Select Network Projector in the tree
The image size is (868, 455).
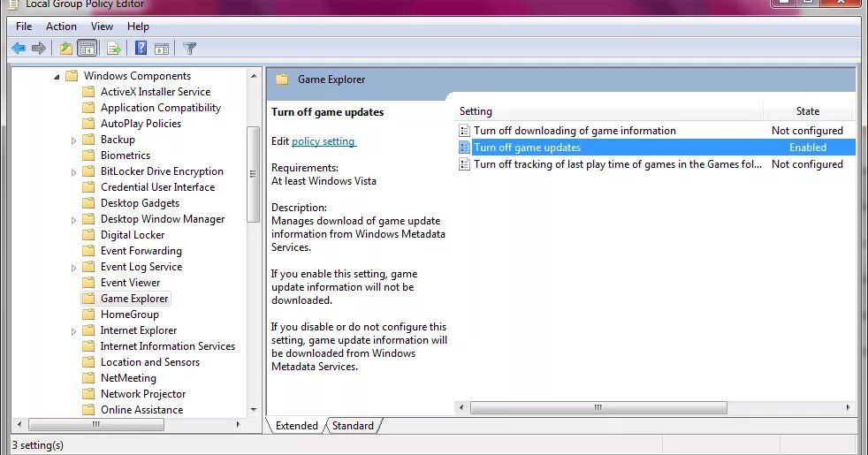143,394
